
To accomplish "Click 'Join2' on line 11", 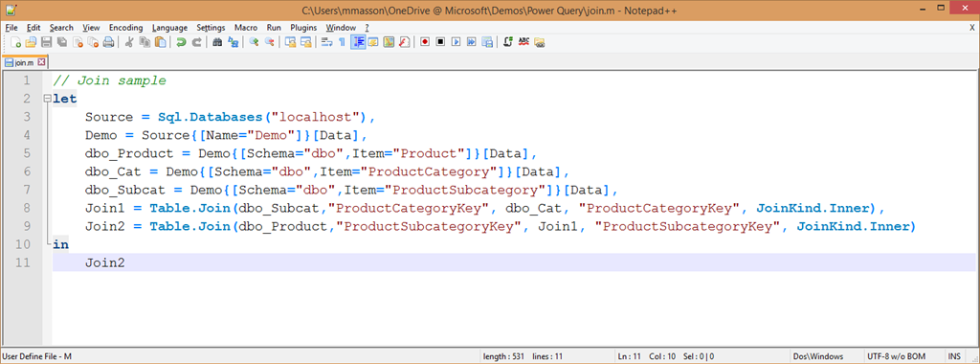I will (105, 262).
